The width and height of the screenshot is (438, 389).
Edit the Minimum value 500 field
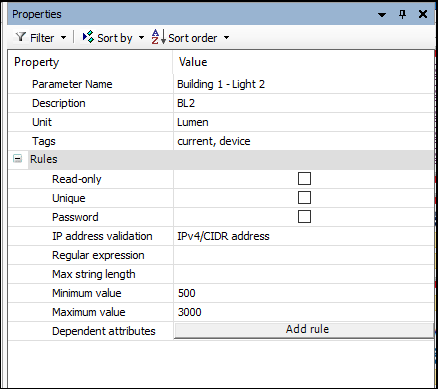click(x=304, y=293)
